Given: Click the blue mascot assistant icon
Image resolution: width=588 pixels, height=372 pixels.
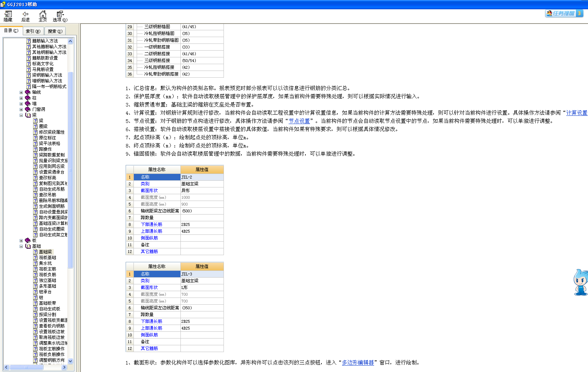Looking at the screenshot, I should point(581,282).
